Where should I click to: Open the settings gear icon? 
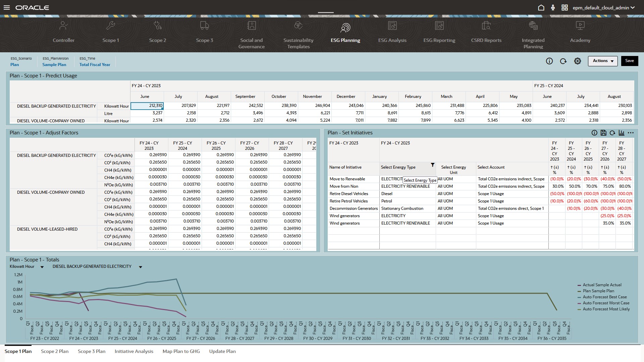point(577,61)
